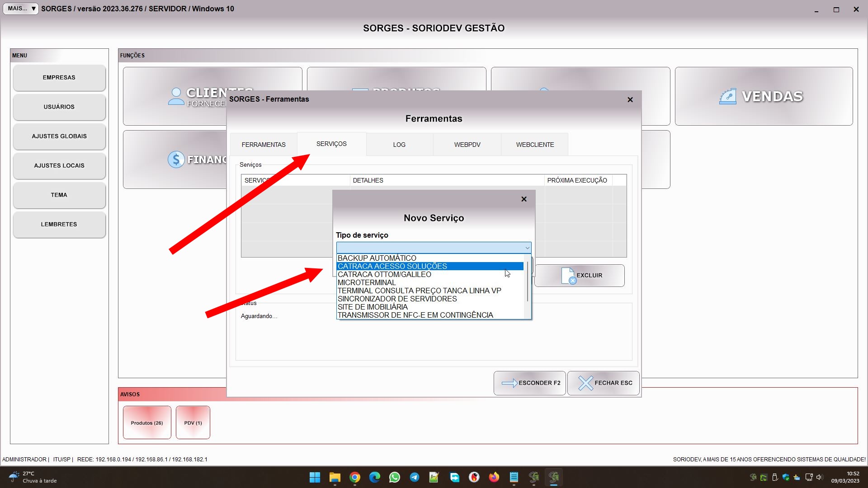The height and width of the screenshot is (488, 868).
Task: Select TERMINAL CONSULTA PREÇO TANCA LINHA VP
Action: tap(430, 291)
